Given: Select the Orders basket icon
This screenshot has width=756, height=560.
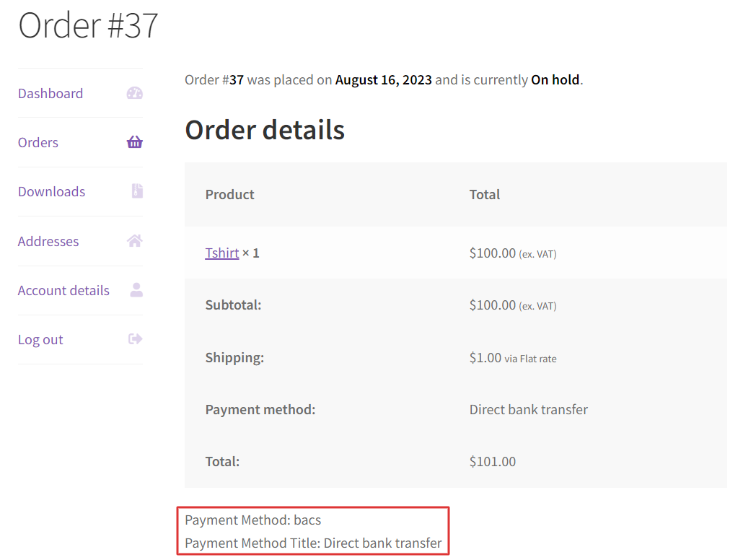Looking at the screenshot, I should pyautogui.click(x=134, y=141).
